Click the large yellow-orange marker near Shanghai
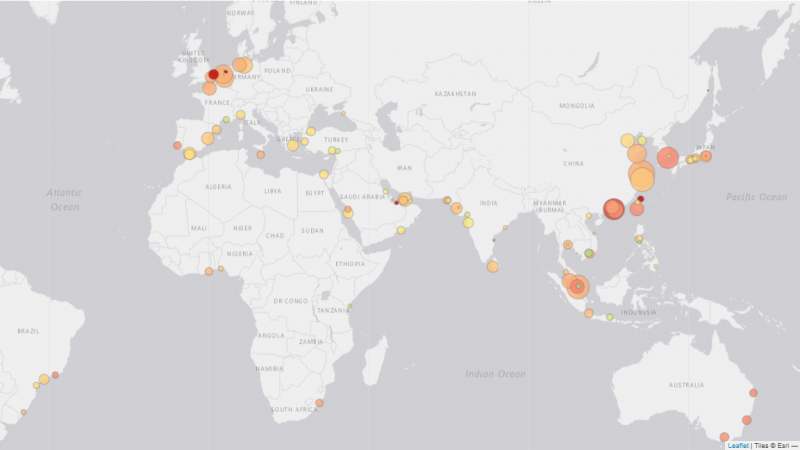The width and height of the screenshot is (800, 450). (642, 179)
